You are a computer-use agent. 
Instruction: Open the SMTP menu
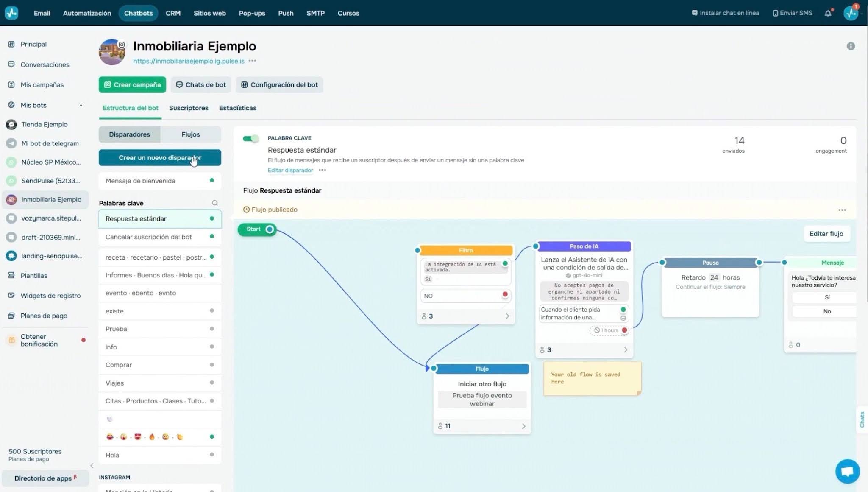coord(315,13)
